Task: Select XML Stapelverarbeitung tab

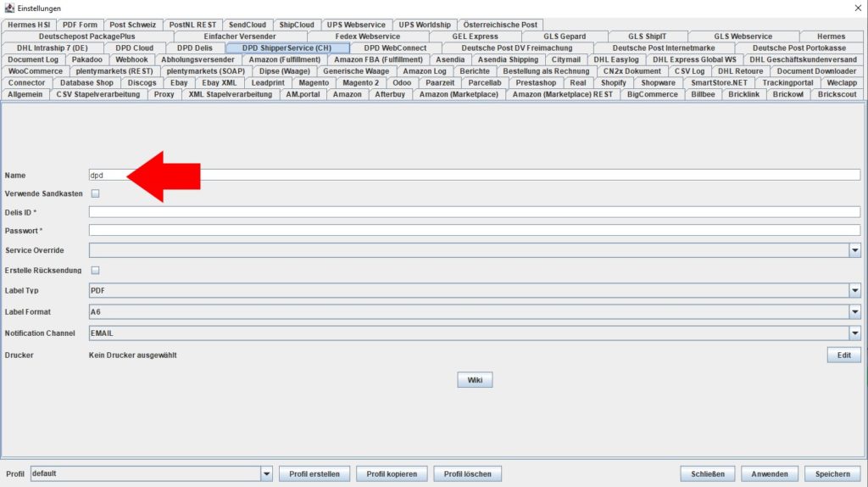Action: [231, 95]
